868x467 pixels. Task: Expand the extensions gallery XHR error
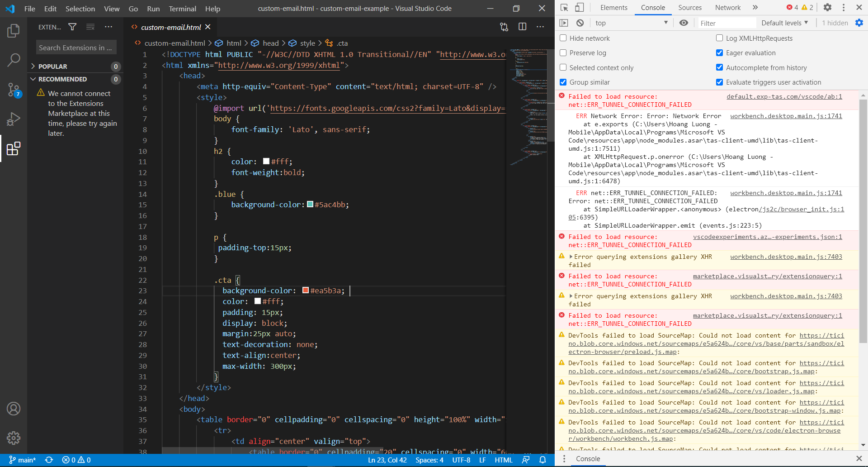[x=572, y=257]
